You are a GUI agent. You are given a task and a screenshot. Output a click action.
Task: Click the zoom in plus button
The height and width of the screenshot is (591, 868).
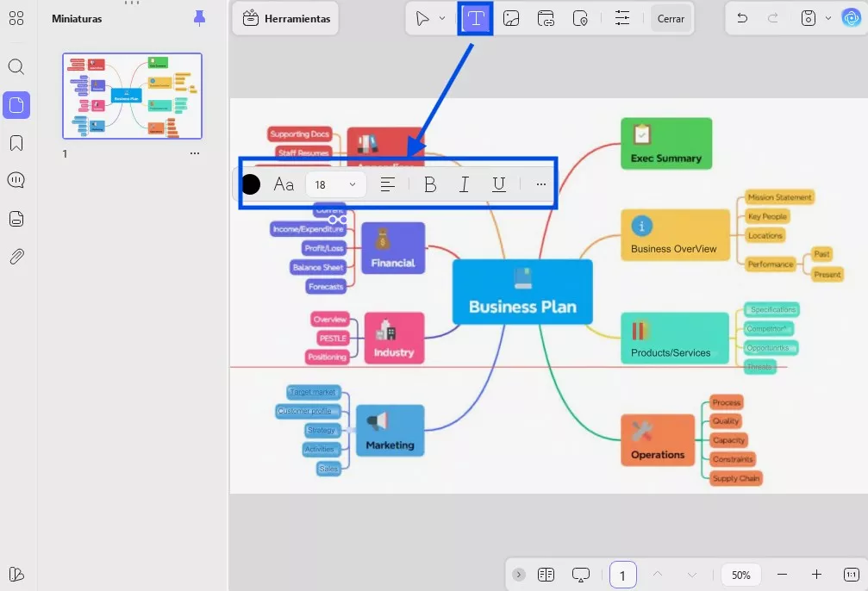click(816, 575)
